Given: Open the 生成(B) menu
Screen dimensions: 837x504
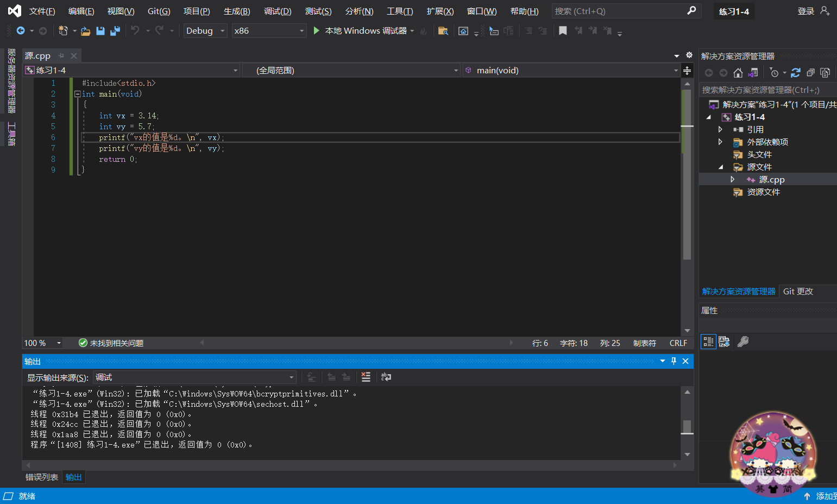Looking at the screenshot, I should 237,11.
